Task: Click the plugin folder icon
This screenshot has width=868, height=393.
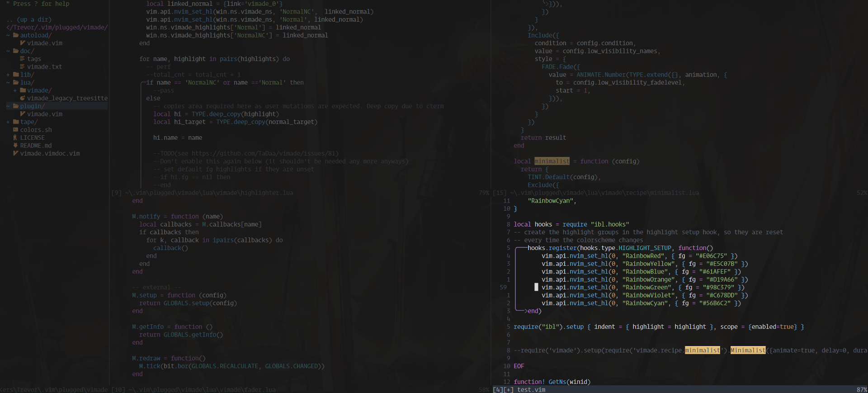Action: pos(16,106)
